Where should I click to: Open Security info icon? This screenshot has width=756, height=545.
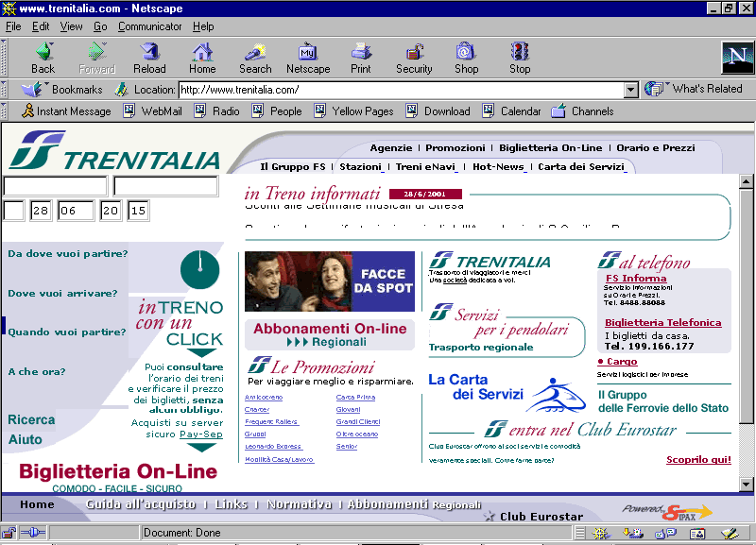click(414, 58)
